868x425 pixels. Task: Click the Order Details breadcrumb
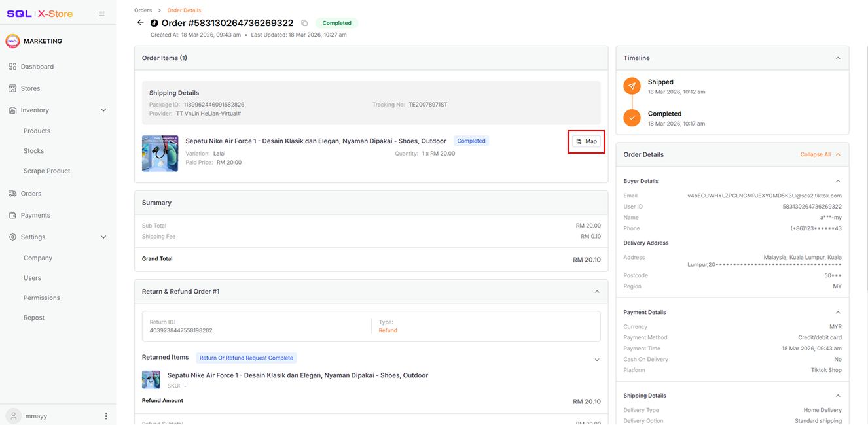pos(185,10)
